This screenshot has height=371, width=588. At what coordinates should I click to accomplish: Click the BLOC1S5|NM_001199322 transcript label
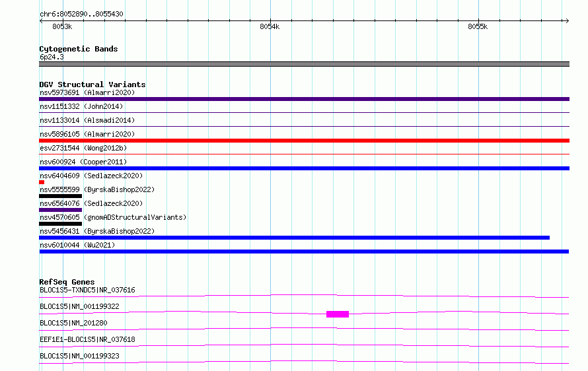point(79,306)
